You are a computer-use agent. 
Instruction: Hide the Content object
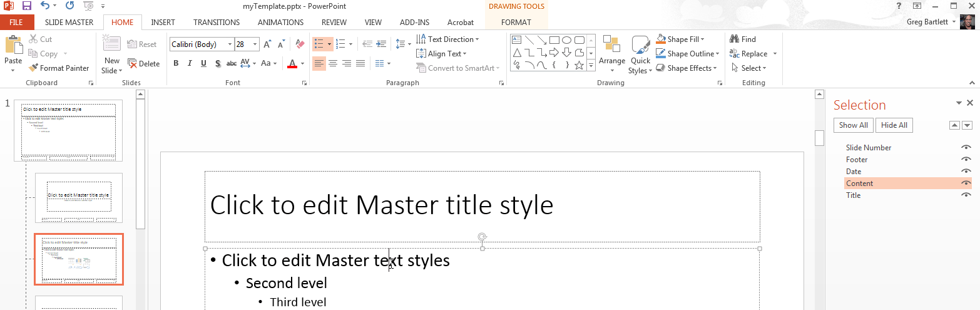(966, 183)
